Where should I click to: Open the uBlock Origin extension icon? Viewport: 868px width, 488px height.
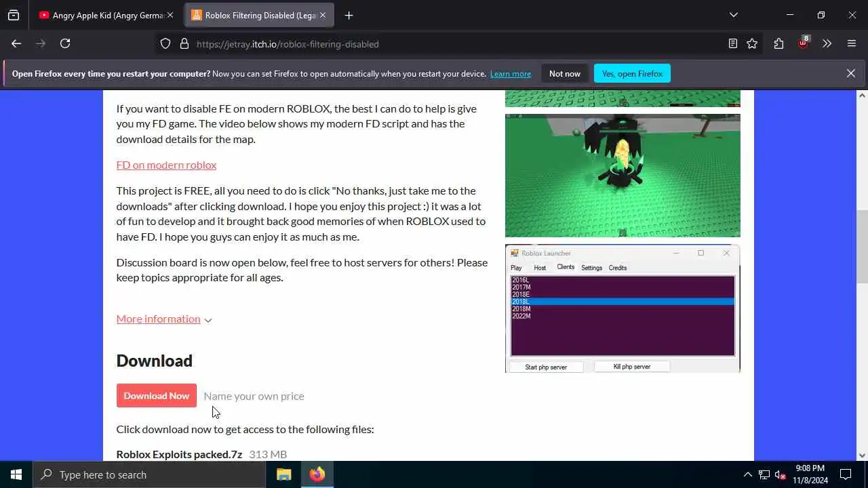pyautogui.click(x=804, y=43)
